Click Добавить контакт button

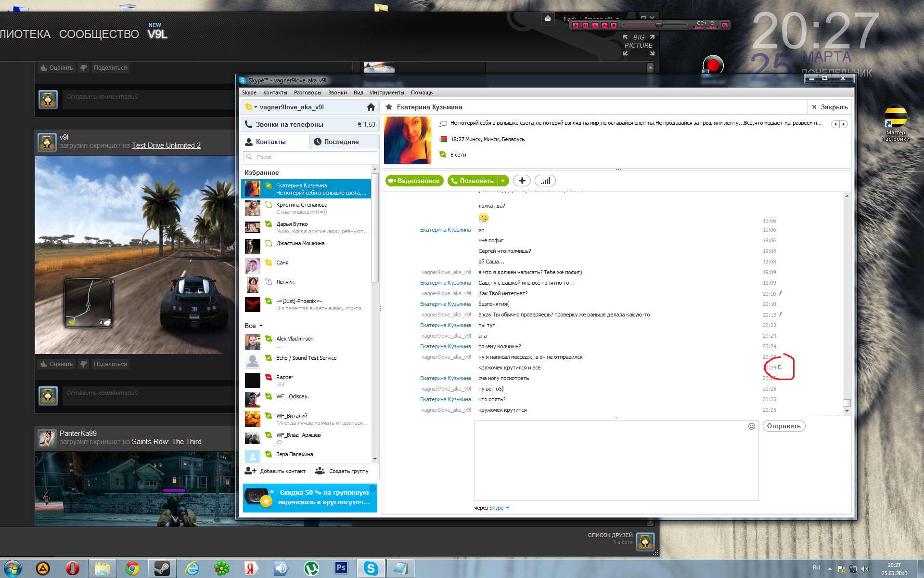[x=276, y=471]
